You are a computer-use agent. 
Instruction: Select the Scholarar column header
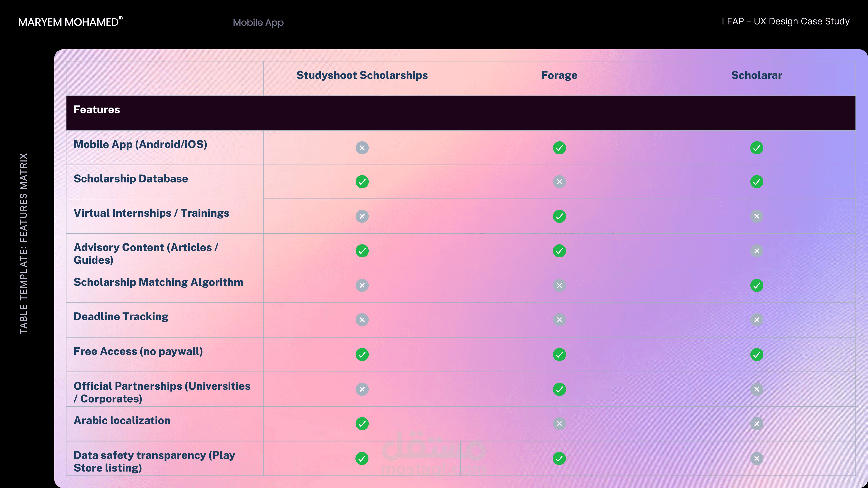[x=757, y=75]
